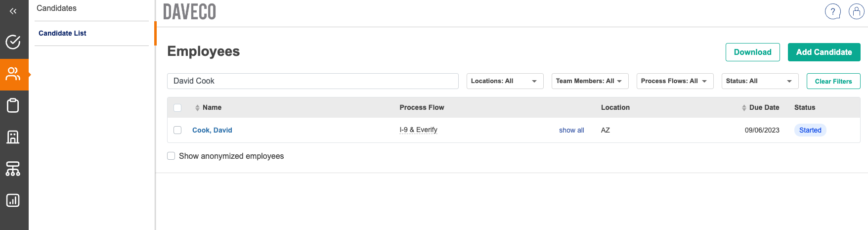This screenshot has height=230, width=868.
Task: Select the Cook, David row checkbox
Action: 177,130
